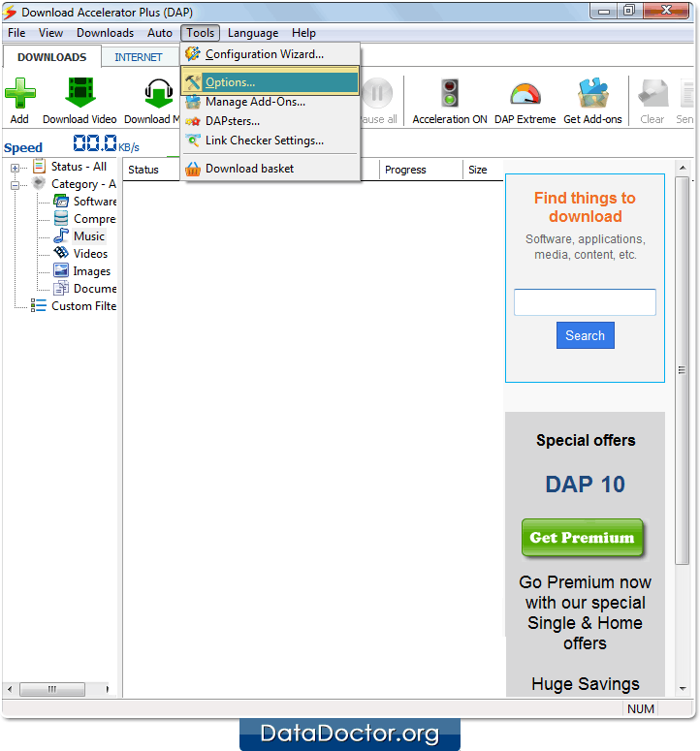Click the search text field

[585, 302]
